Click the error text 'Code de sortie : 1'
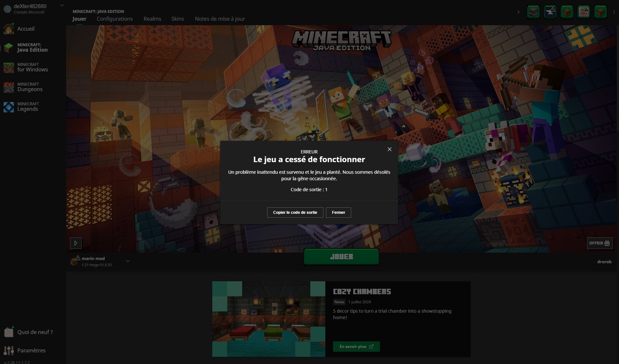This screenshot has height=364, width=619. point(309,190)
